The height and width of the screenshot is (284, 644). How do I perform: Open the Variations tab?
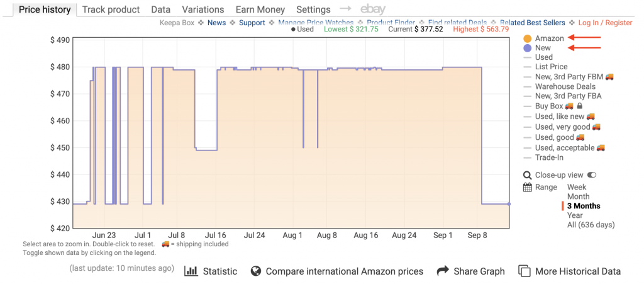tap(203, 9)
